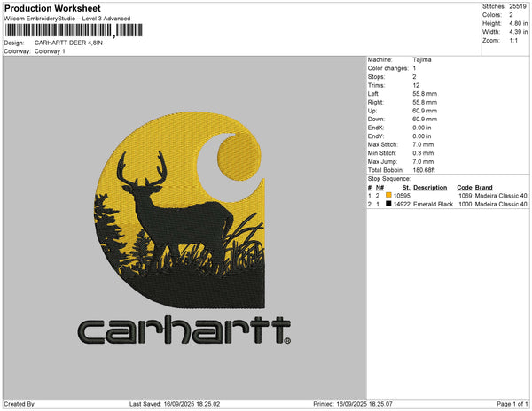Viewport: 532px width, 411px height.
Task: Click the 'Created By:' footer label
Action: (x=20, y=404)
